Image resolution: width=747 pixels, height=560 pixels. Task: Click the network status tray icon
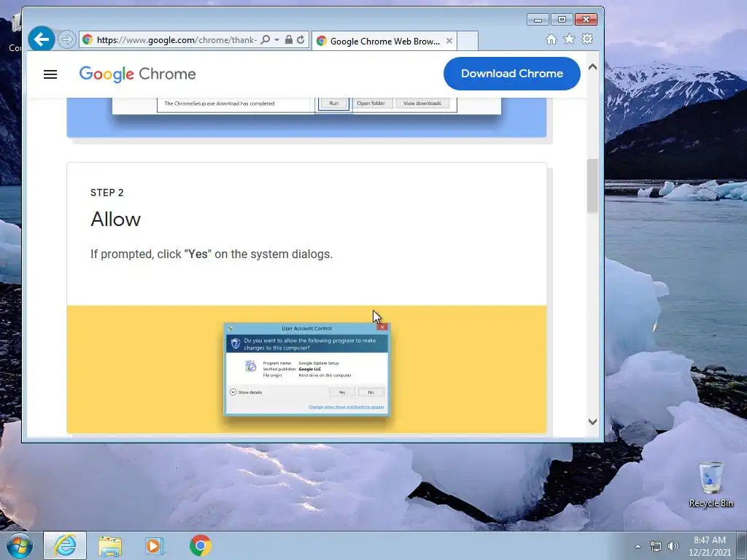(656, 546)
